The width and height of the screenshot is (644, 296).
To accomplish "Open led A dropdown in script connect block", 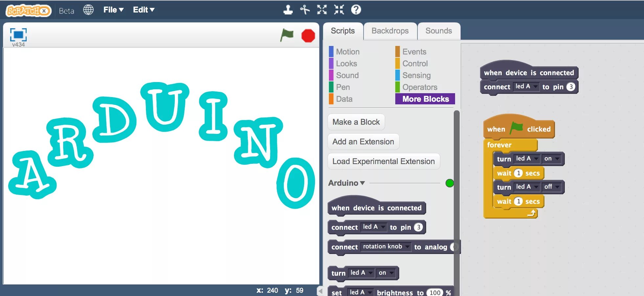I will [x=526, y=87].
